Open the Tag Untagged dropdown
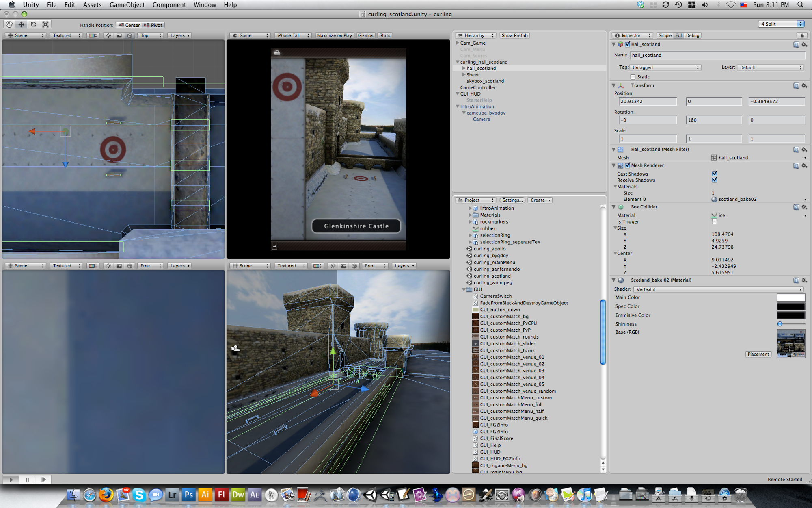 pyautogui.click(x=665, y=67)
